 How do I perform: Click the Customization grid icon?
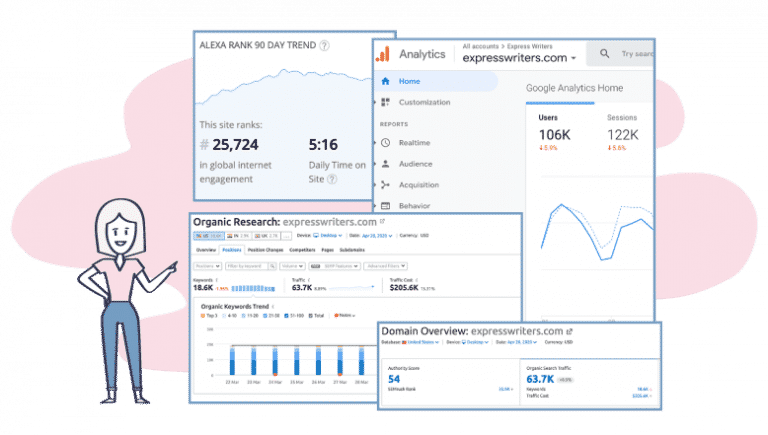pyautogui.click(x=385, y=102)
